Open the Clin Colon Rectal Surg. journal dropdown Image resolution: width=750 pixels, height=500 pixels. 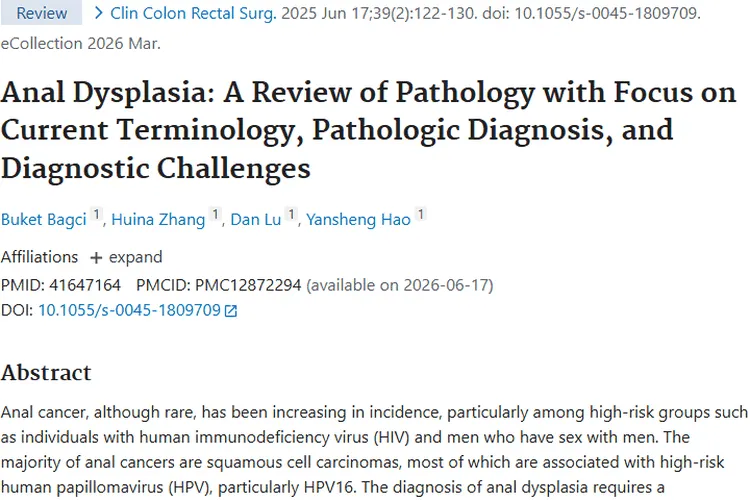tap(193, 14)
